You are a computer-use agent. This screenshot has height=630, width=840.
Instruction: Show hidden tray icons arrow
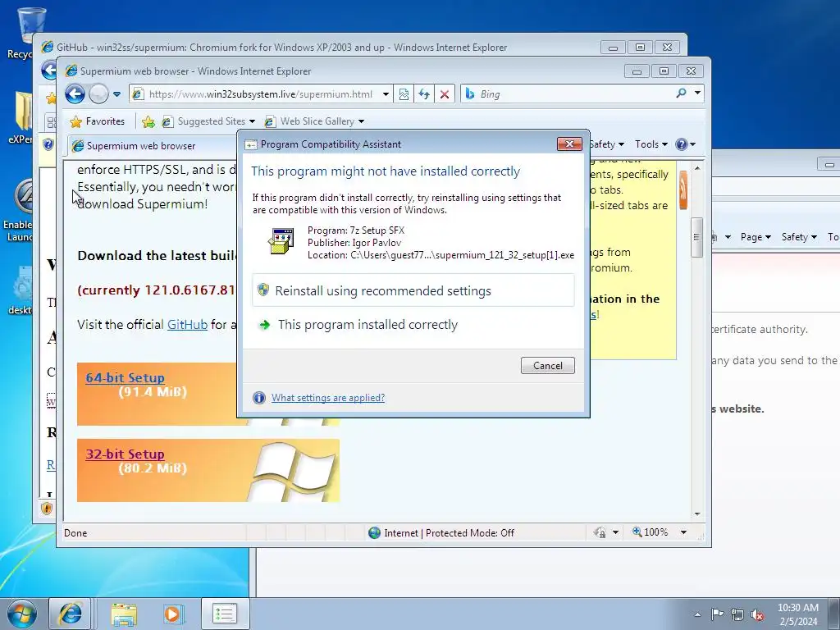coord(697,614)
